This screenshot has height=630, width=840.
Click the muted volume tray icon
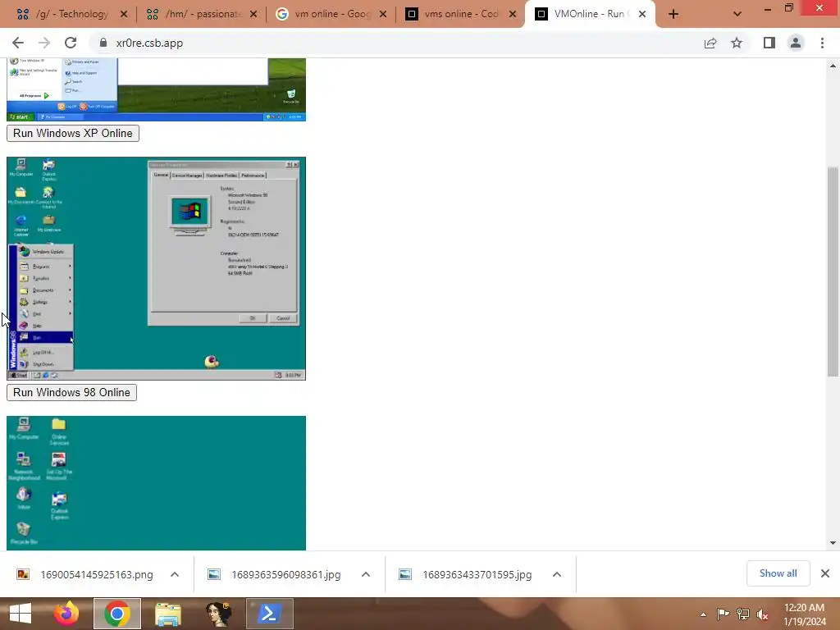(763, 614)
